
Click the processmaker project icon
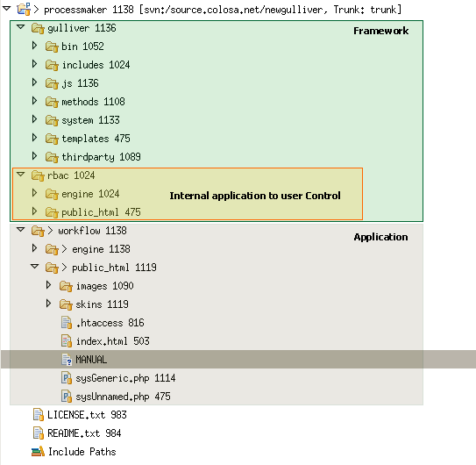click(x=24, y=9)
